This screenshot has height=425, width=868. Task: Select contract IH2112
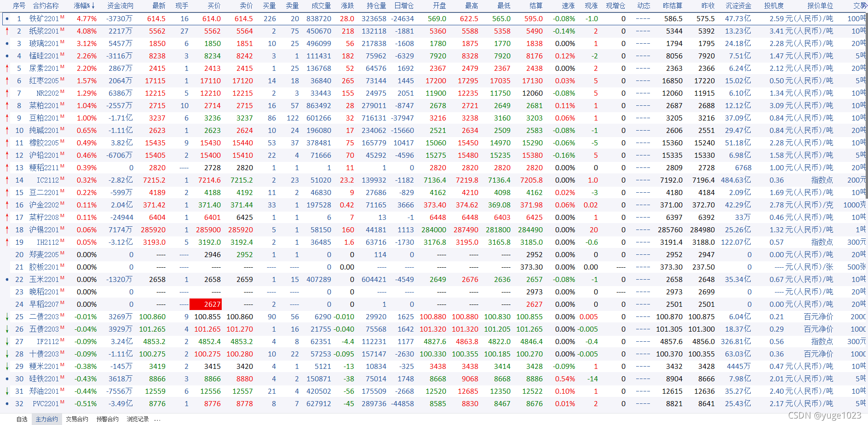click(48, 242)
